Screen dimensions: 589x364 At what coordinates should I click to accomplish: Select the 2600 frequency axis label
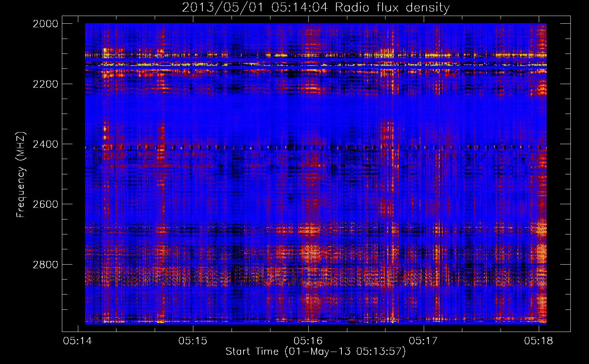pyautogui.click(x=46, y=204)
